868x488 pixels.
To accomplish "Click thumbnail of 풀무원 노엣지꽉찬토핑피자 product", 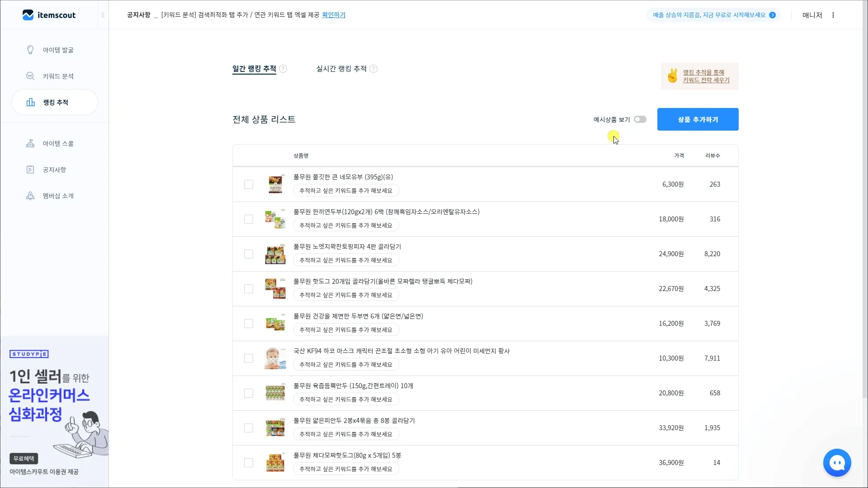I will 275,254.
